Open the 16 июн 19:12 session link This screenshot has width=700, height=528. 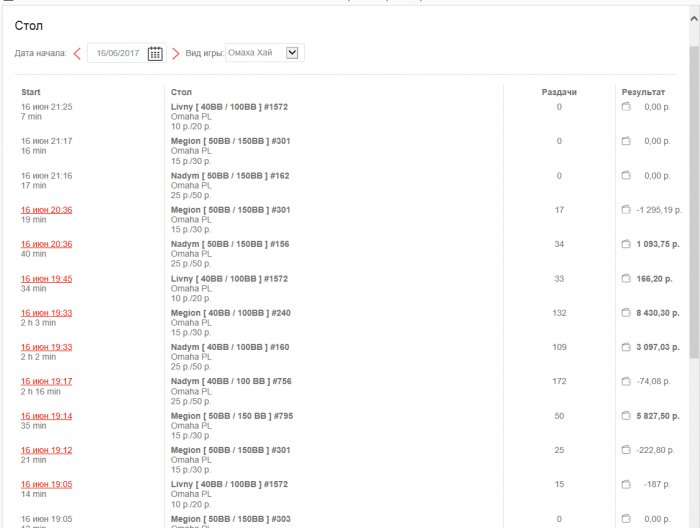pos(46,450)
